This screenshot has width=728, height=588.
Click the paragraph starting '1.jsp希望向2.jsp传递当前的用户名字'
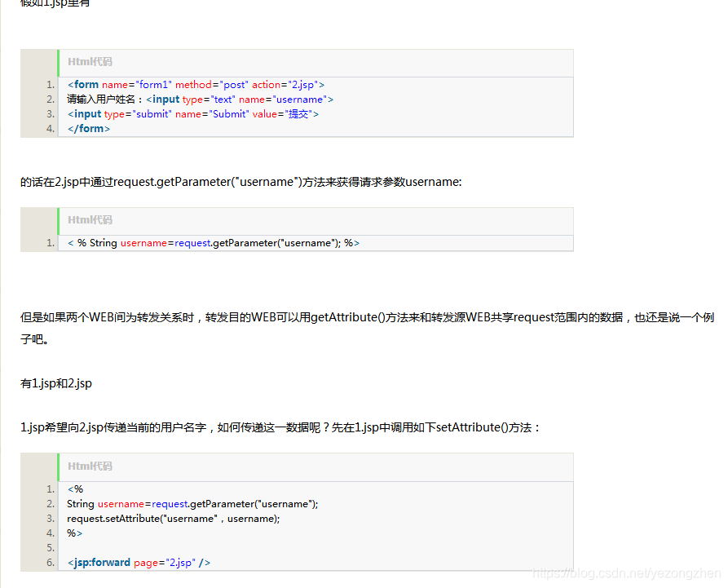(x=280, y=427)
